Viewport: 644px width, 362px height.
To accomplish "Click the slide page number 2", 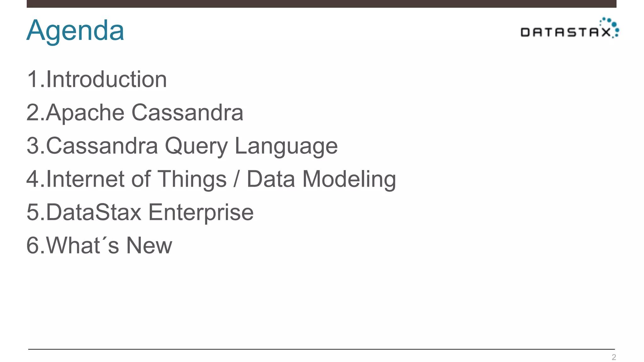I will [613, 357].
